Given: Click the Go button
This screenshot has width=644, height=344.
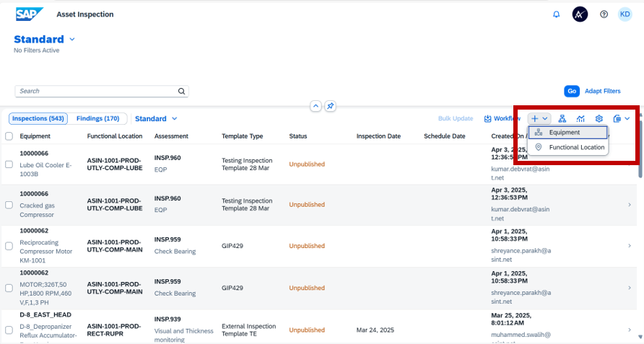Looking at the screenshot, I should tap(572, 91).
